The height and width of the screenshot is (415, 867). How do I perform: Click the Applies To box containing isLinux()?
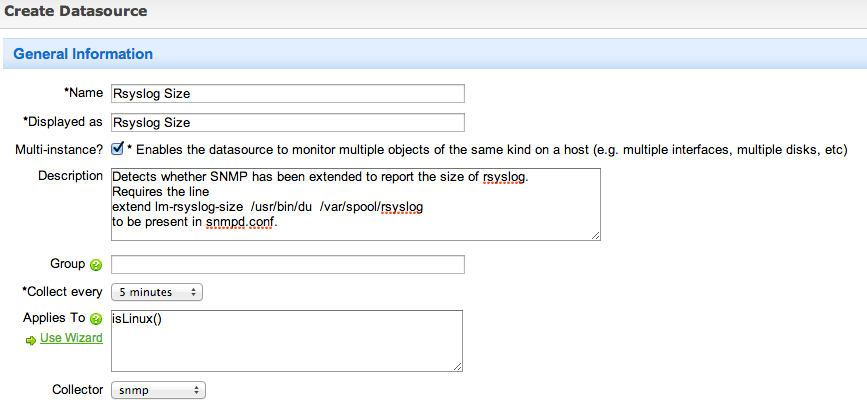point(287,340)
